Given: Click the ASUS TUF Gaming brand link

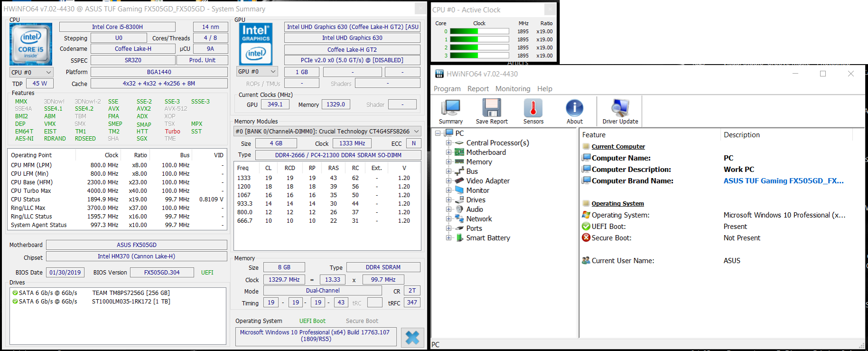Looking at the screenshot, I should tap(783, 181).
